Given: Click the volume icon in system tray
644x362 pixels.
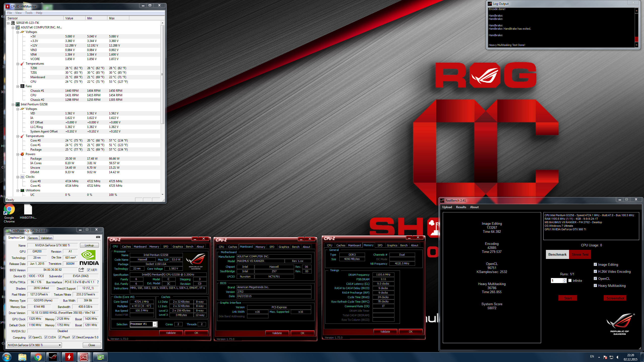Looking at the screenshot, I should 618,357.
